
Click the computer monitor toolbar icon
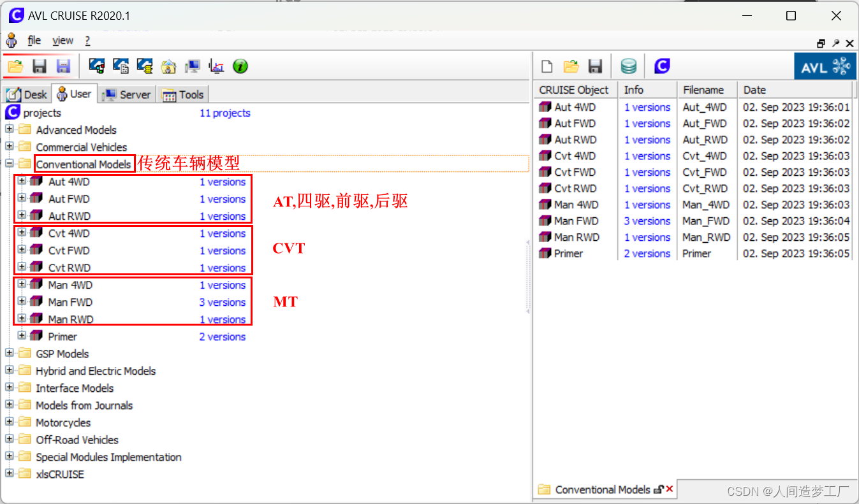(192, 66)
